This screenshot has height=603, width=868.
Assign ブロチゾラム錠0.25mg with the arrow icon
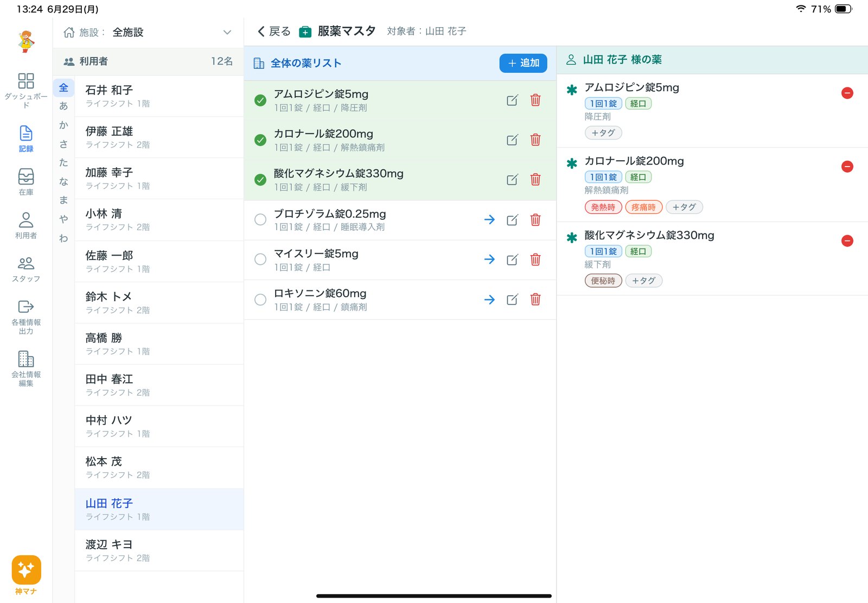[489, 220]
